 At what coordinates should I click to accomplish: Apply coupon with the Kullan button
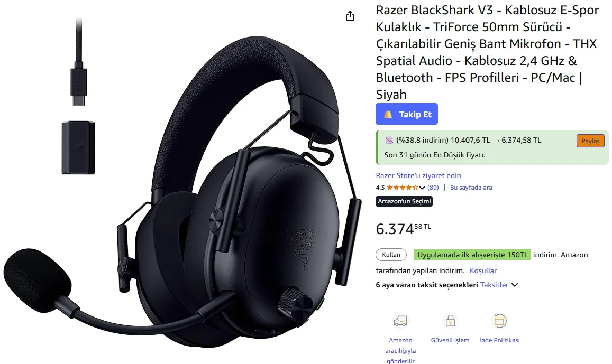(391, 255)
